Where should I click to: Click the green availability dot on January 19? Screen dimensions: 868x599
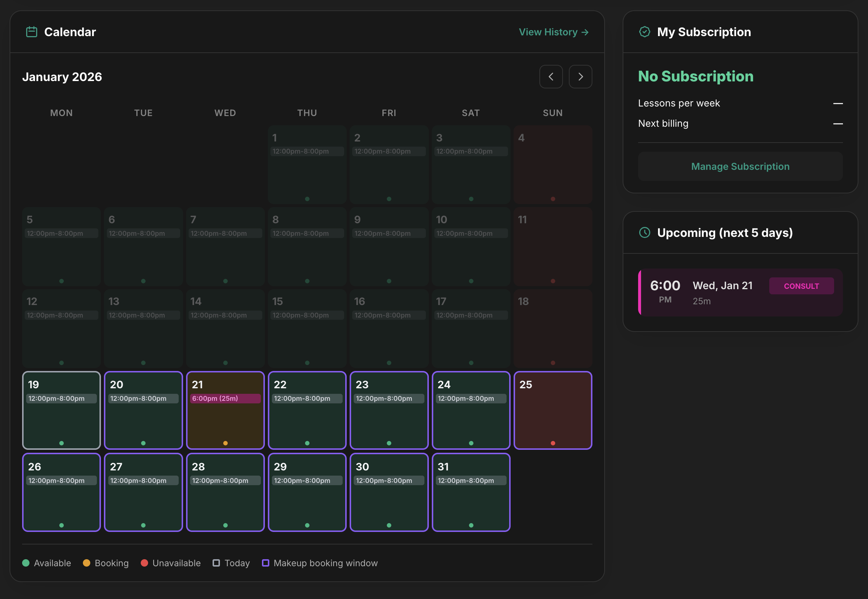pyautogui.click(x=61, y=442)
